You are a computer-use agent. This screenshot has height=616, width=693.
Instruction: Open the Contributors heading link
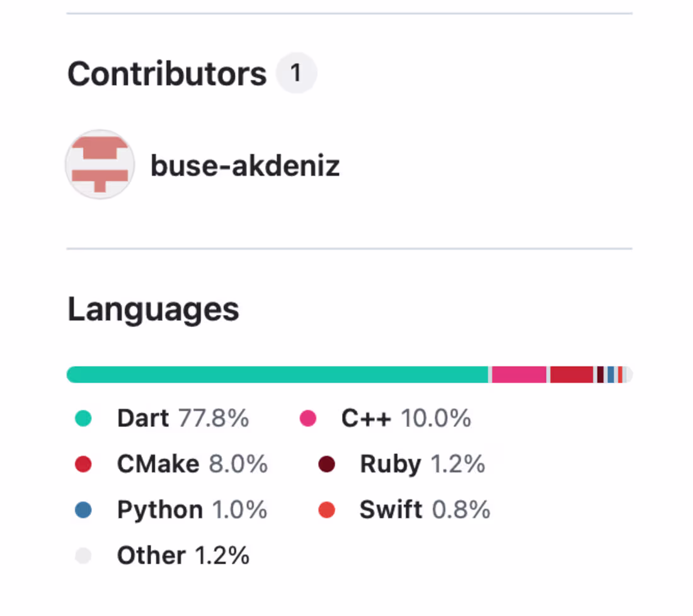(167, 73)
